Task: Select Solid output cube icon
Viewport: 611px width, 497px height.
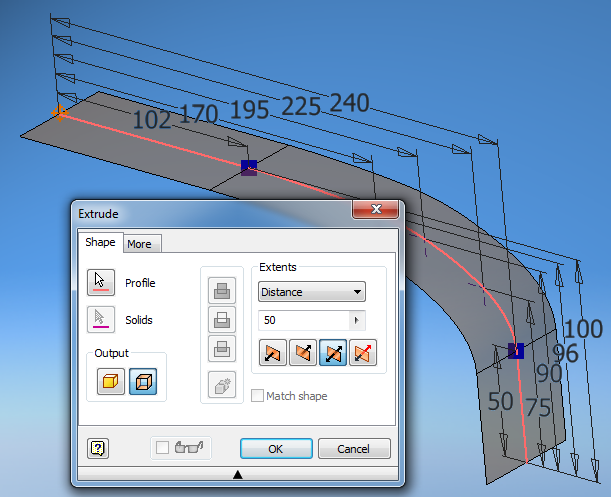Action: [111, 381]
